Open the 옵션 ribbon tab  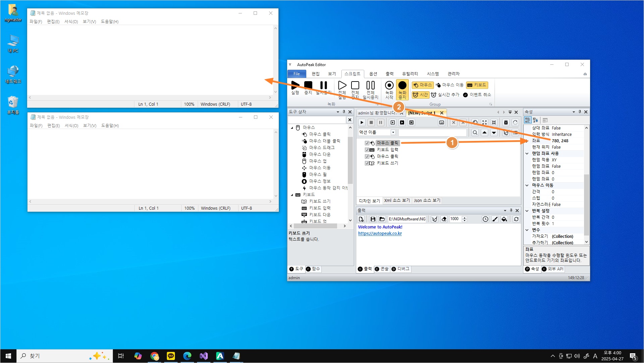point(373,74)
